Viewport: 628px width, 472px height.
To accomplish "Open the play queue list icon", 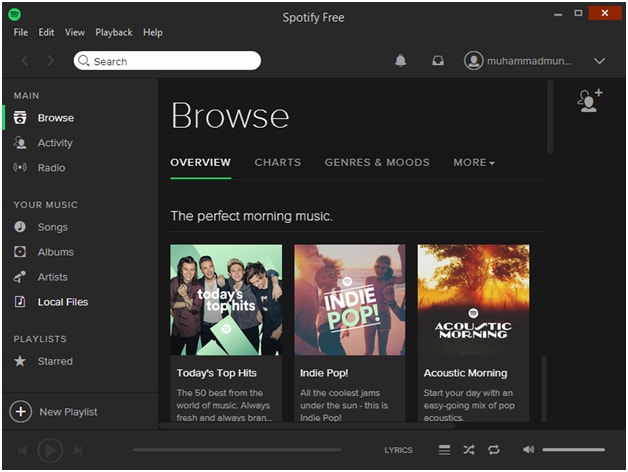I will coord(444,450).
